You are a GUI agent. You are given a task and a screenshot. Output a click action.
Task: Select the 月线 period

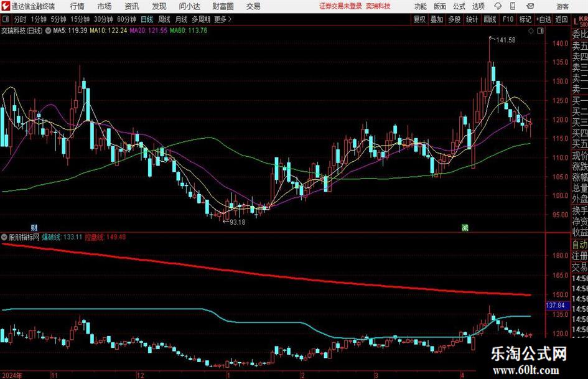[181, 19]
